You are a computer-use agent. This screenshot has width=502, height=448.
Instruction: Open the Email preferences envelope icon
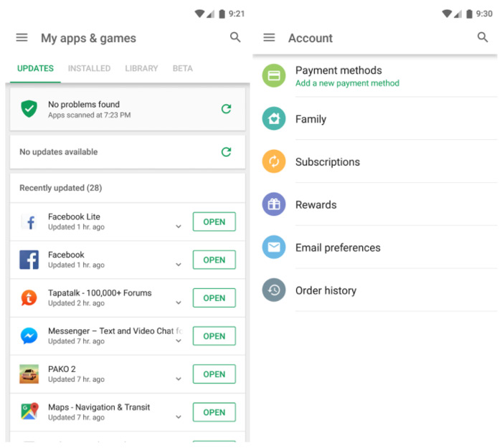[x=274, y=247]
